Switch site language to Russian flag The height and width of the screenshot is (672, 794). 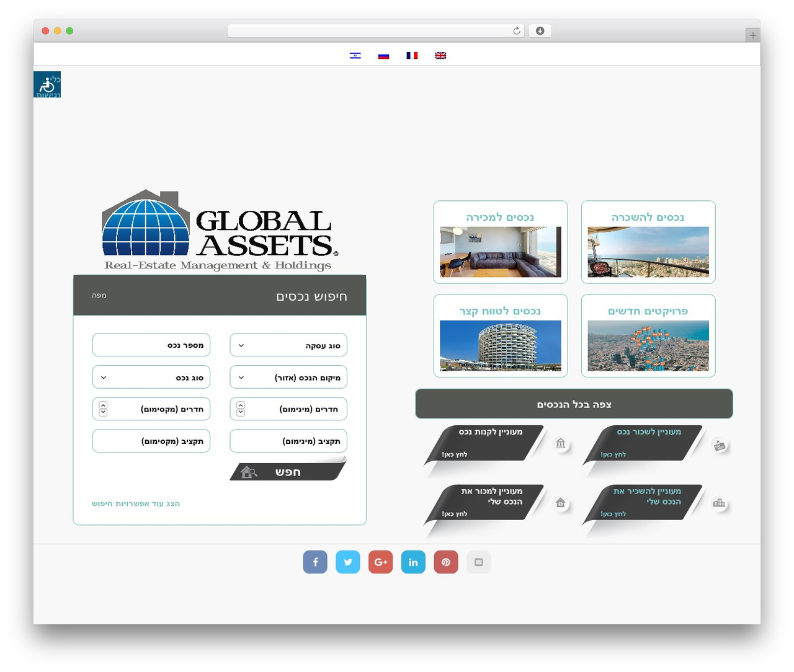click(384, 56)
